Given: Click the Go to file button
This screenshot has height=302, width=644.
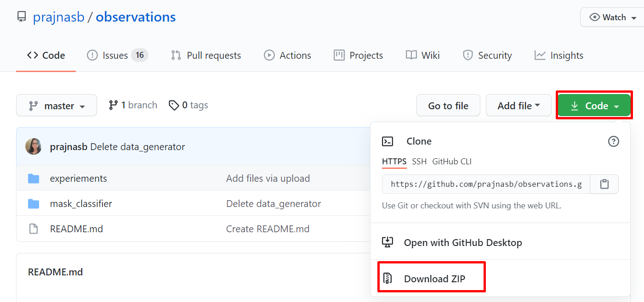Looking at the screenshot, I should pos(448,106).
